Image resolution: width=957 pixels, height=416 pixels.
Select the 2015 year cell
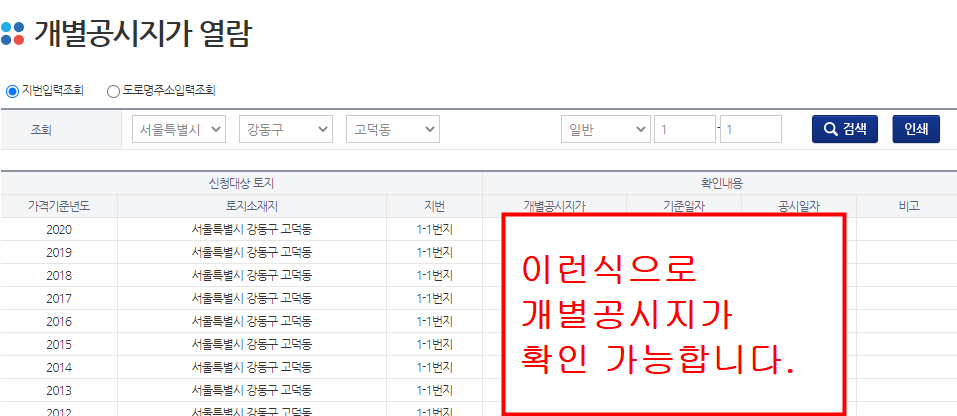[59, 345]
